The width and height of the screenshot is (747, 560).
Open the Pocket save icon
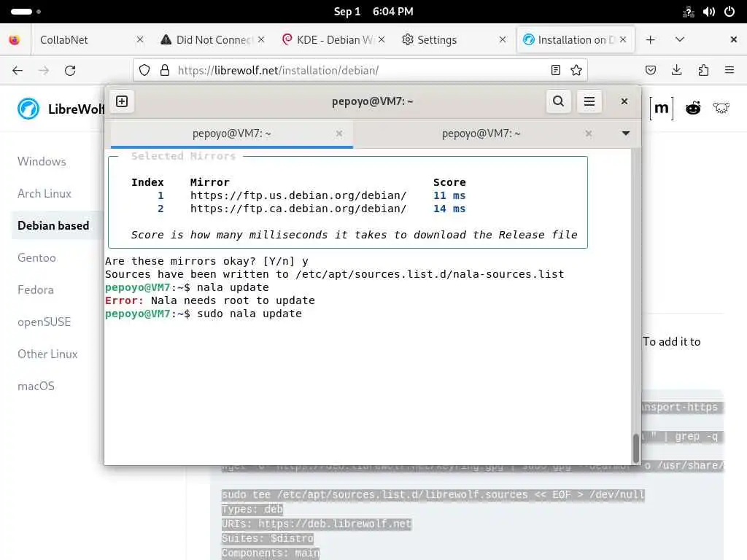tap(650, 71)
